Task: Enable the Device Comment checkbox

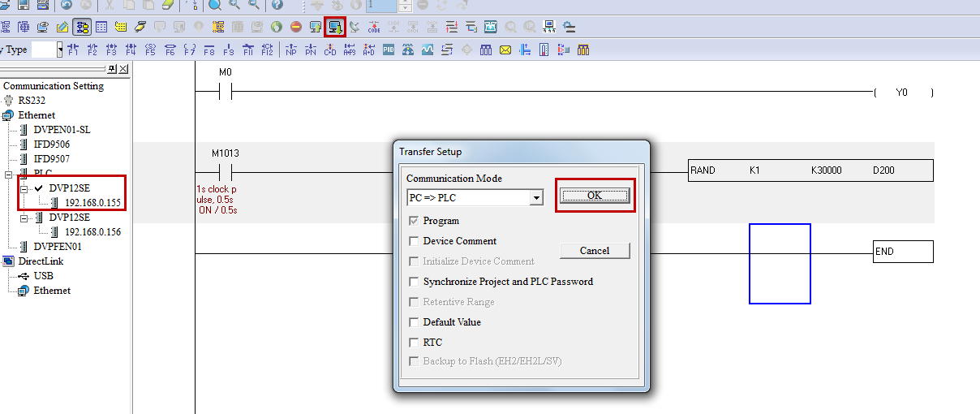Action: click(415, 241)
